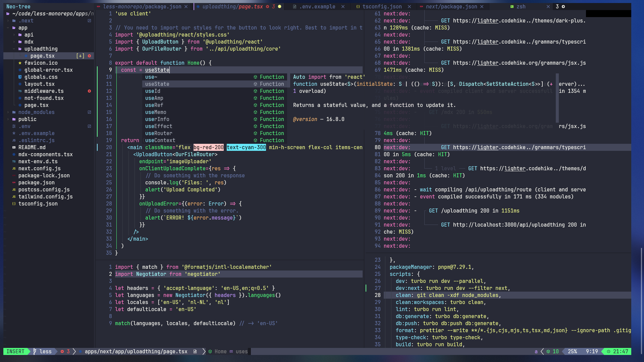644x362 pixels.
Task: Click the red error dot on middleware.ts row
Action: (89, 91)
